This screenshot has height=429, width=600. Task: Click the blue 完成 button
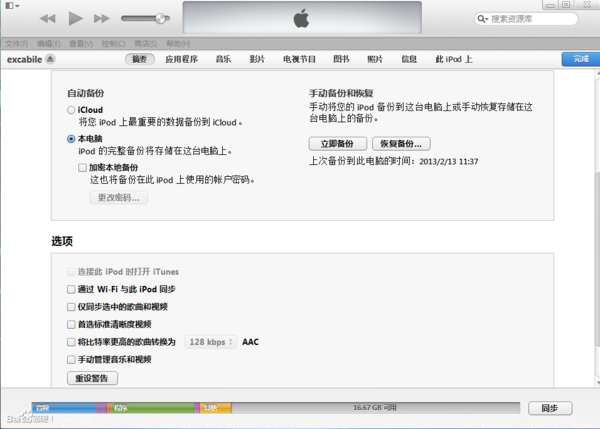pos(581,59)
